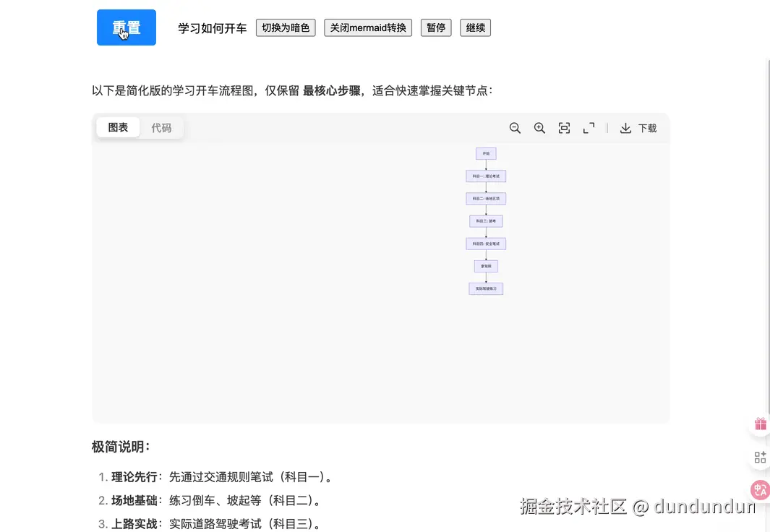Click the 科目二：场地五项 flowchart node
Screen dimensions: 770x532
(486, 199)
